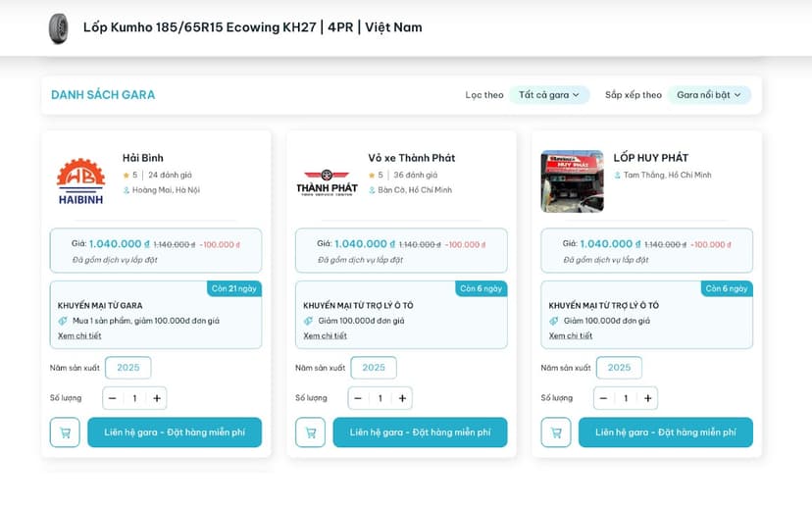The width and height of the screenshot is (812, 510).
Task: Select production year 2025 for Thành Phát
Action: (374, 368)
